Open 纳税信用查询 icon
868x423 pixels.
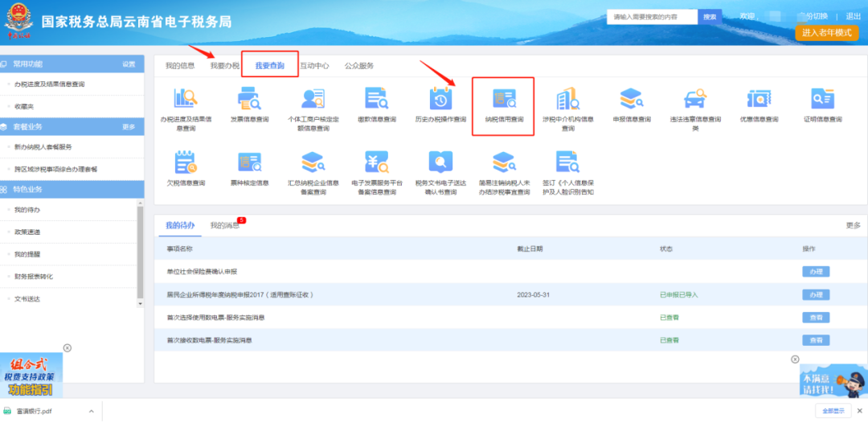tap(503, 99)
